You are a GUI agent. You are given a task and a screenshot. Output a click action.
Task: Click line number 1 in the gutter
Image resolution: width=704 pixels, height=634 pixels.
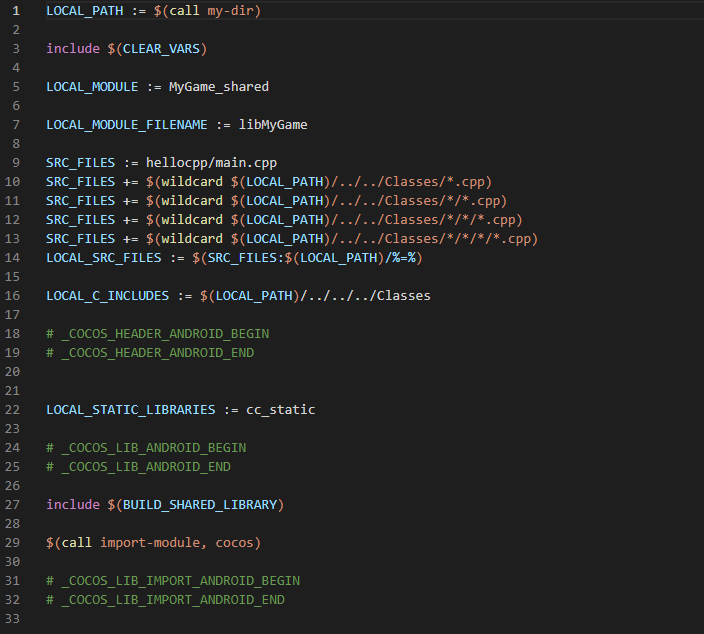click(16, 10)
